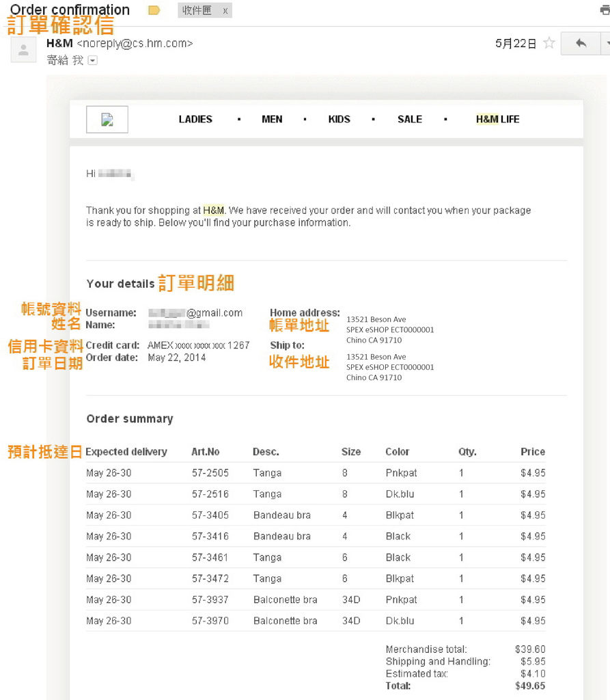Click the Order summary heading

pos(130,419)
